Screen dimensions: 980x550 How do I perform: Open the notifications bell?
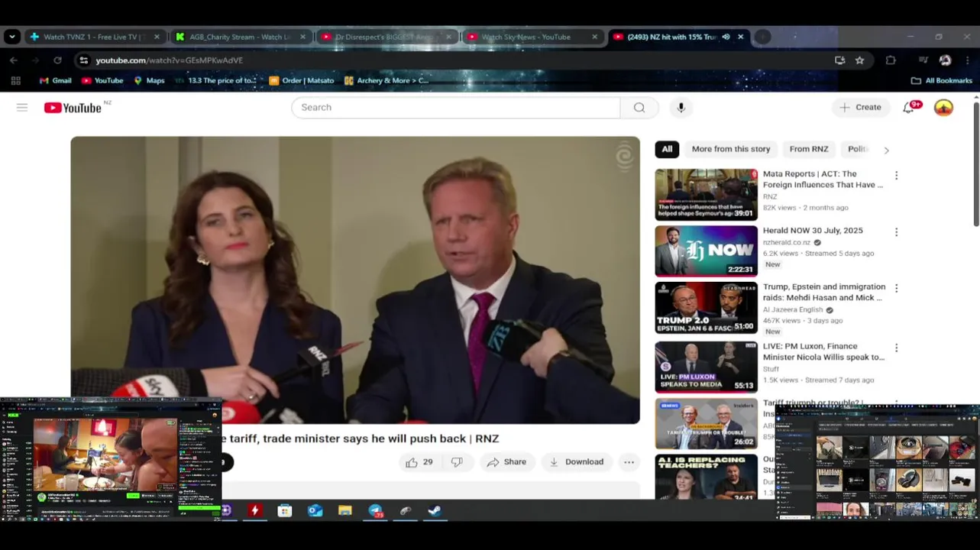[908, 108]
